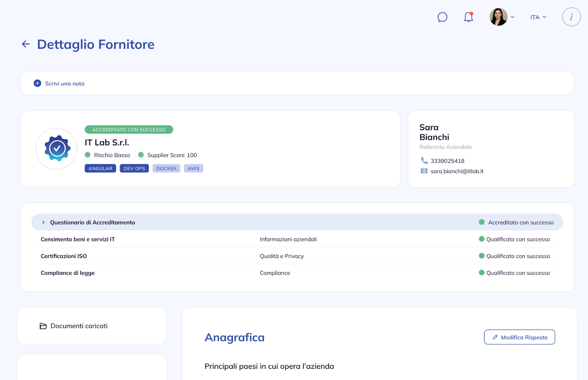Select the DOCKER tag
588x380 pixels.
166,168
